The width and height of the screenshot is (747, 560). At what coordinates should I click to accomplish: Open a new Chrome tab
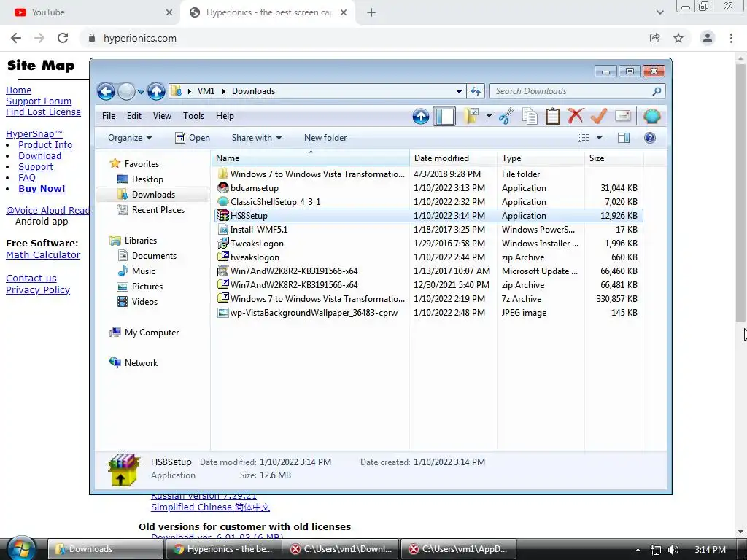371,12
